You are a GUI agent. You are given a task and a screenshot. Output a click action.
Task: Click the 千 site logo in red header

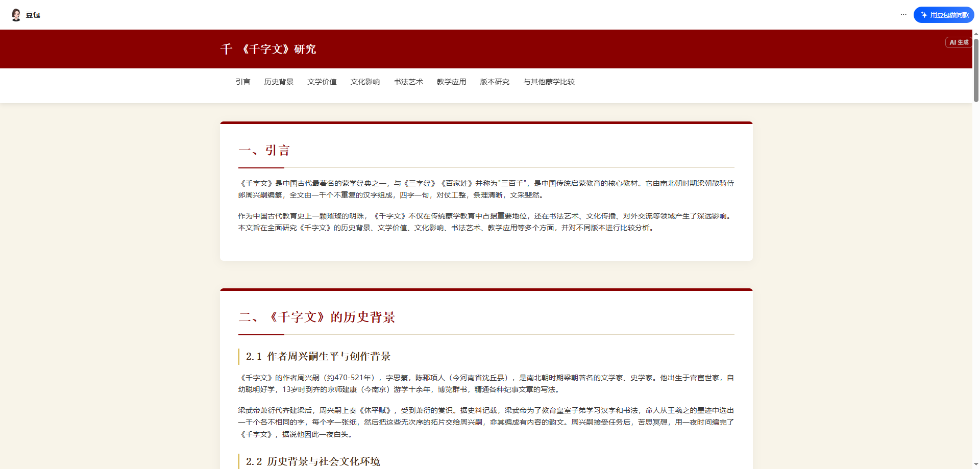click(226, 49)
